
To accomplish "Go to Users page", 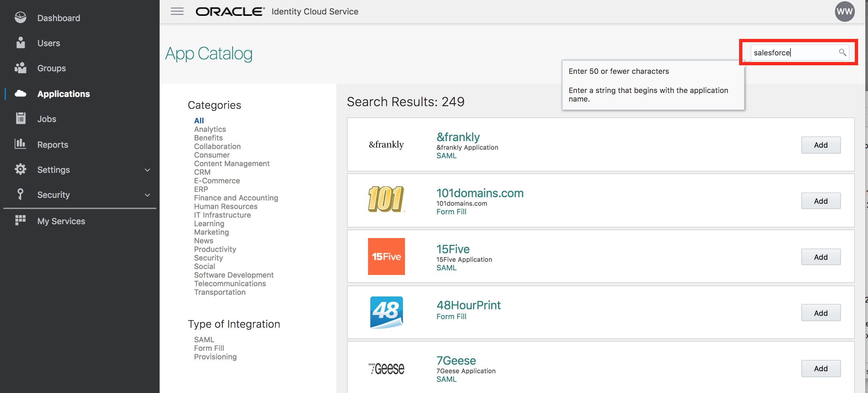I will coord(48,43).
